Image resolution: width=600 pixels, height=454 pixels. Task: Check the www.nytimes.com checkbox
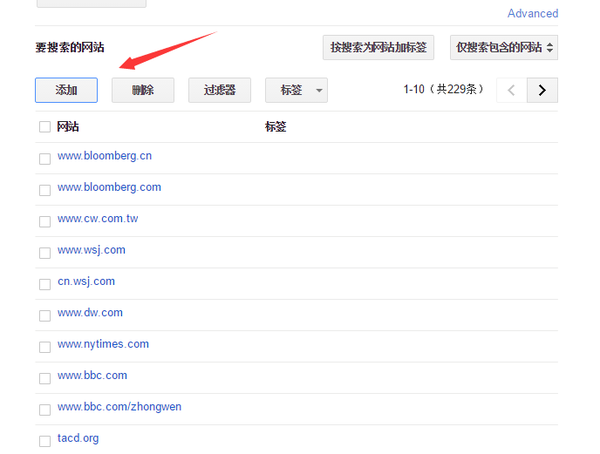click(x=45, y=347)
